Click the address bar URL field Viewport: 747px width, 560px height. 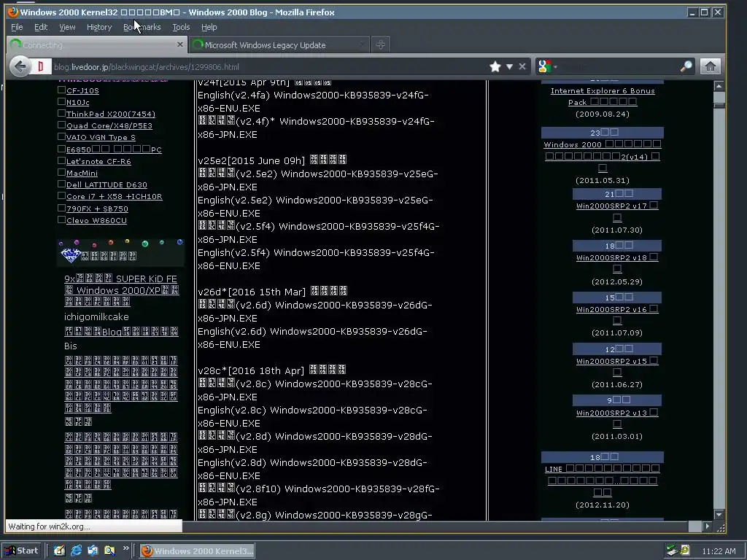(269, 66)
